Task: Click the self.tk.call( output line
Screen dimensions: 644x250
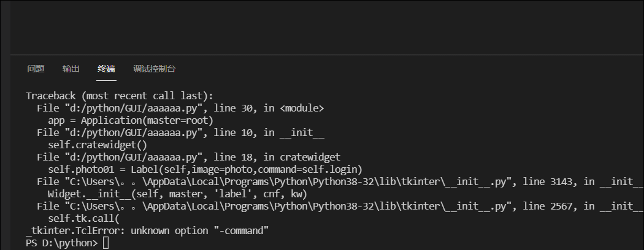Action: pos(84,218)
